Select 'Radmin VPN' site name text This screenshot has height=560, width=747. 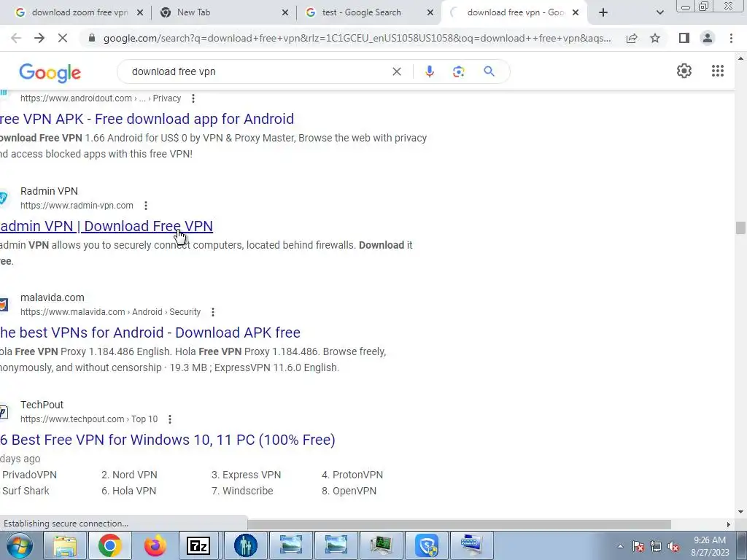[49, 191]
